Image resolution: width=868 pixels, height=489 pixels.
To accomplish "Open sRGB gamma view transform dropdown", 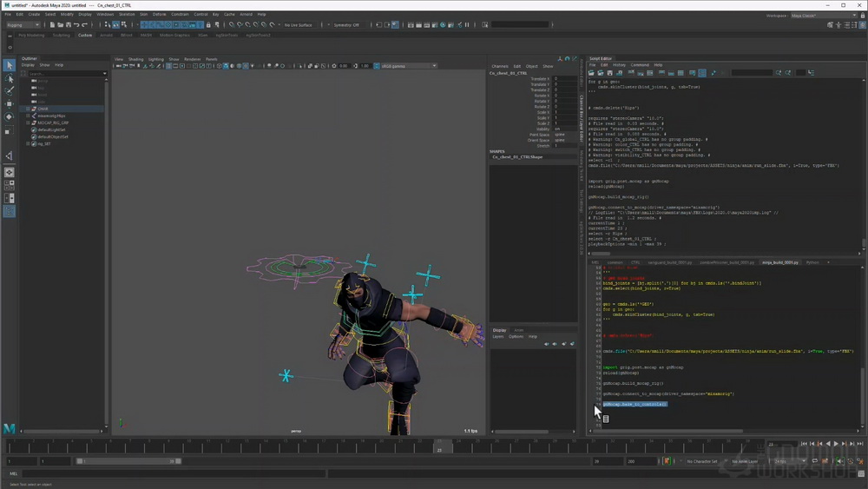I will pyautogui.click(x=409, y=66).
